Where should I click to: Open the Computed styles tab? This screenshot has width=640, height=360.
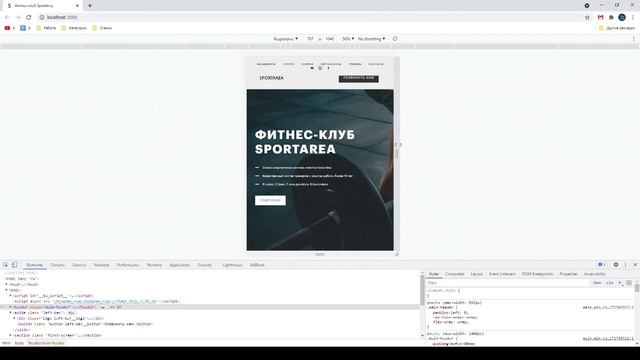pyautogui.click(x=455, y=274)
